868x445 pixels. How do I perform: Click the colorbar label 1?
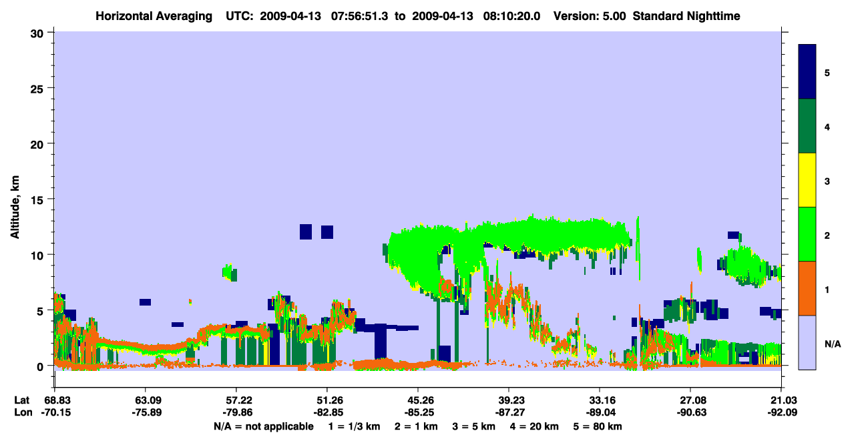[x=827, y=289]
